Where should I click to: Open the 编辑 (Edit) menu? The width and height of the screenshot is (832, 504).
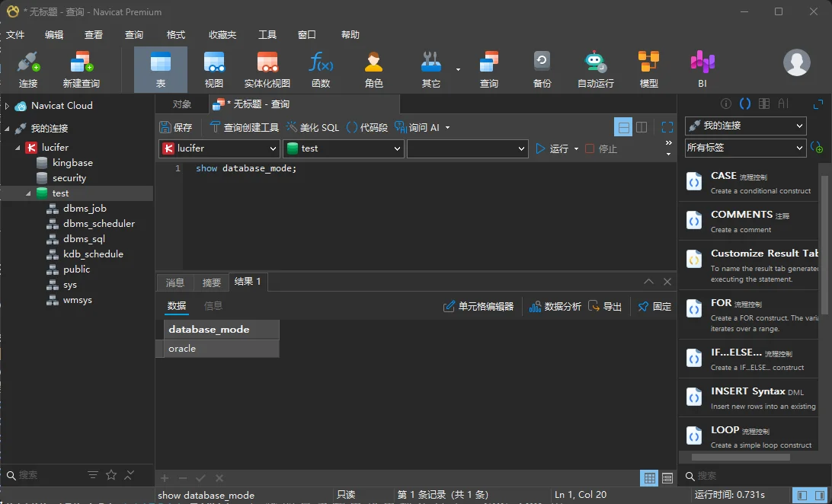tap(54, 34)
